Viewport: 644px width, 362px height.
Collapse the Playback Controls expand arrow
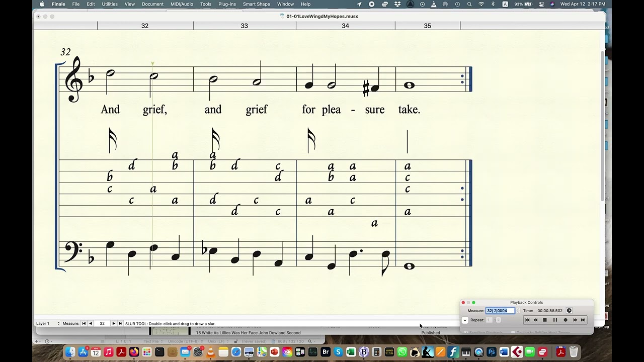pyautogui.click(x=465, y=320)
